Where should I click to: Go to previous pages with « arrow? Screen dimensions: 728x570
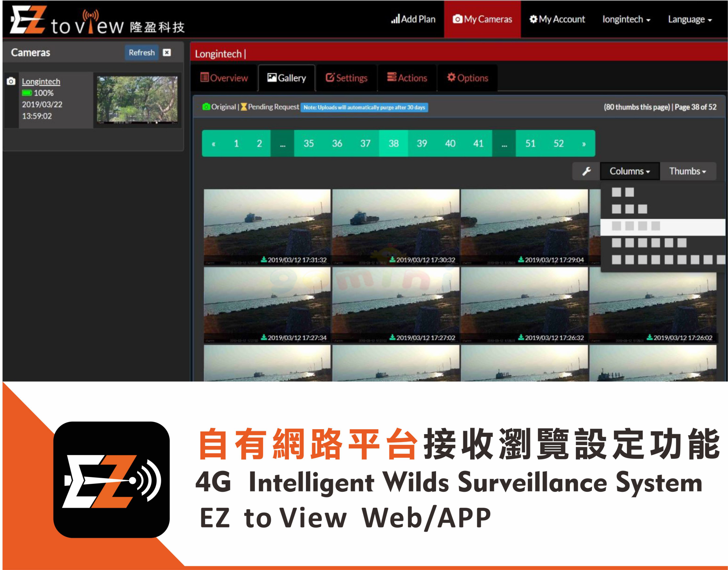click(213, 143)
